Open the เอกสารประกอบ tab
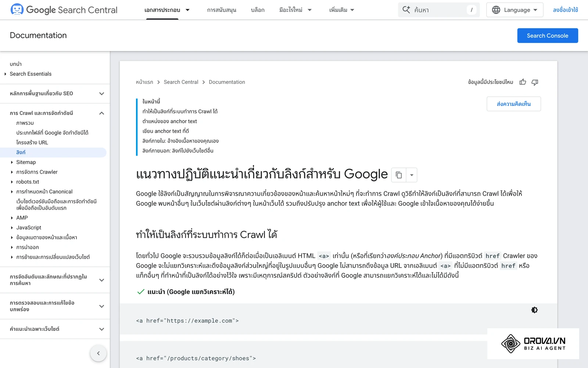The width and height of the screenshot is (588, 368). (162, 10)
